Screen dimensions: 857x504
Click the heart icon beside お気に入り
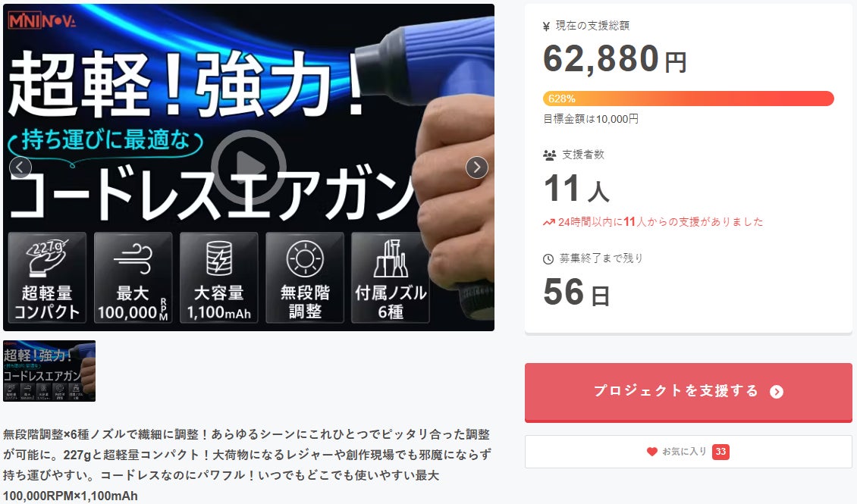[652, 452]
